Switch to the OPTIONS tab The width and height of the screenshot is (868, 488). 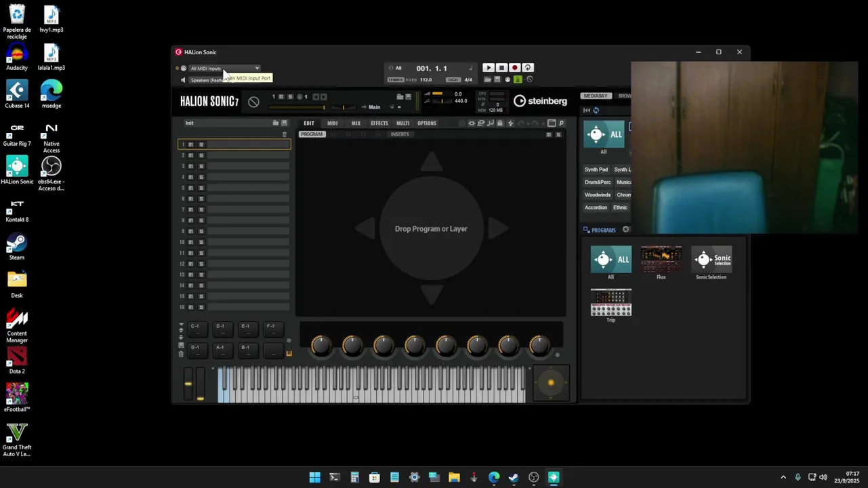(427, 123)
